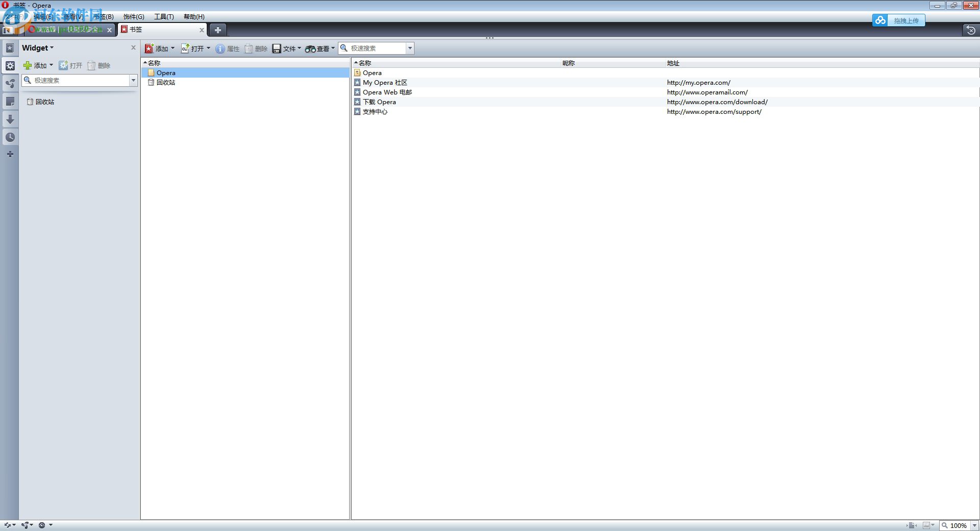Close the 书签 tab
Screen dimensions: 980x531
click(202, 30)
